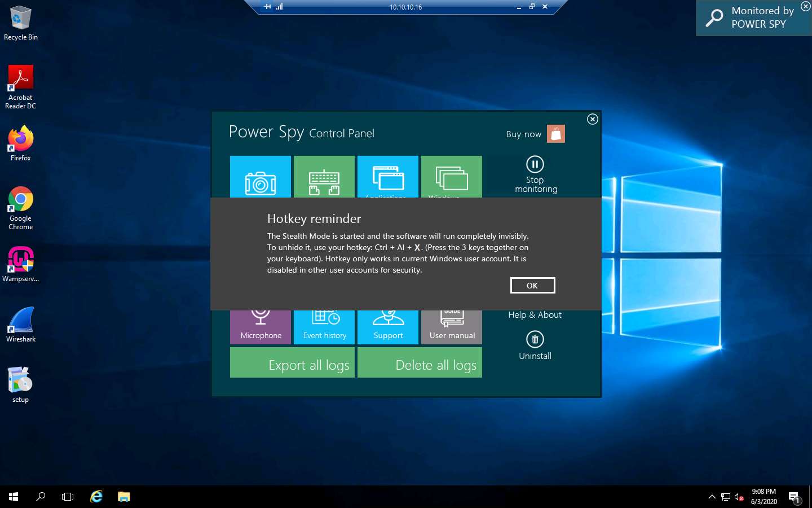Select the setup desktop icon
This screenshot has height=508, width=812.
[21, 385]
